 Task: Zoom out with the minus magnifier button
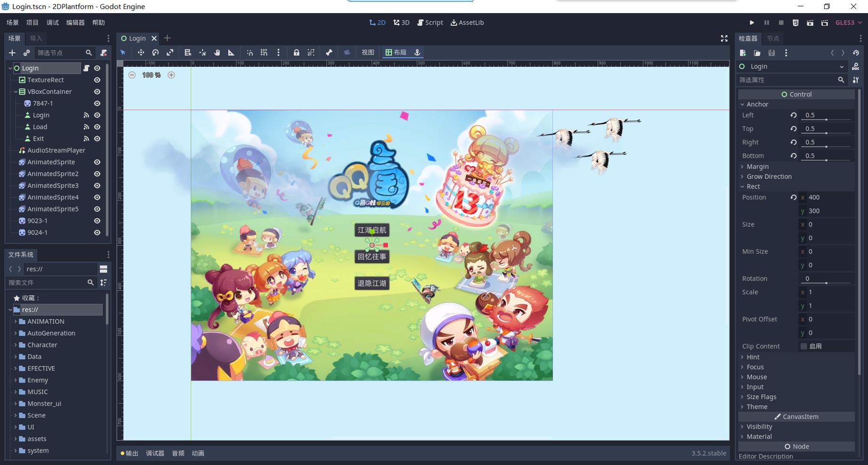132,75
